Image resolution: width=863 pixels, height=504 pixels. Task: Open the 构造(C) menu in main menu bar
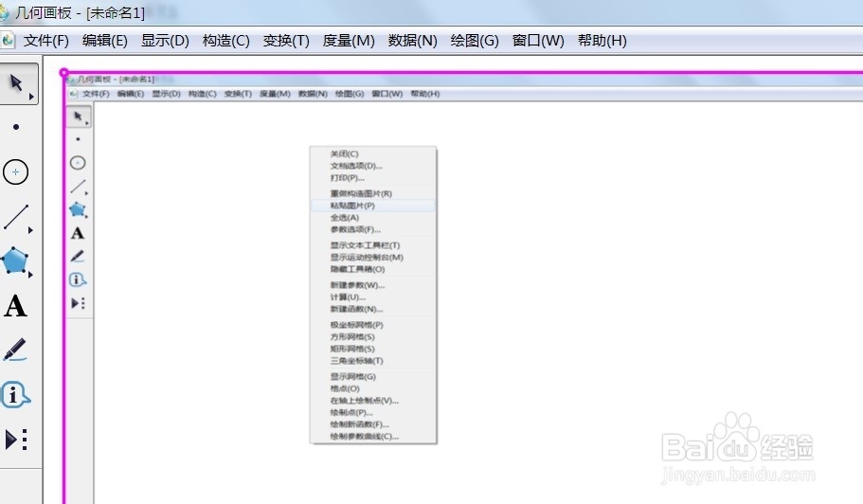click(226, 41)
